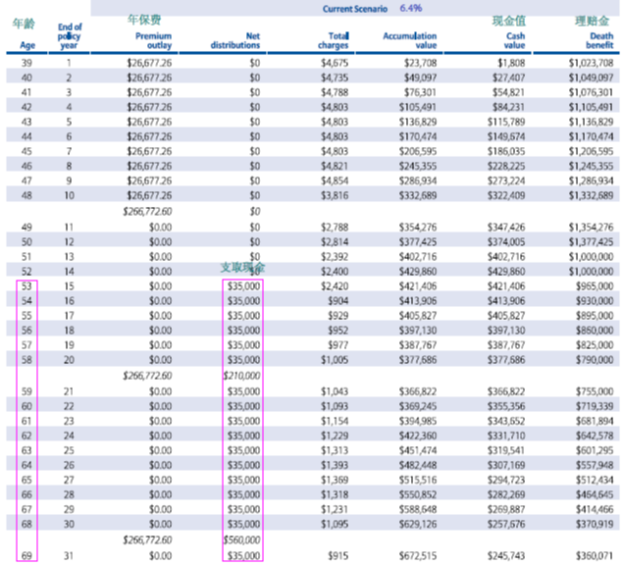Image resolution: width=624 pixels, height=565 pixels.
Task: Click death benefit $860,000 at age 56
Action: pos(595,330)
